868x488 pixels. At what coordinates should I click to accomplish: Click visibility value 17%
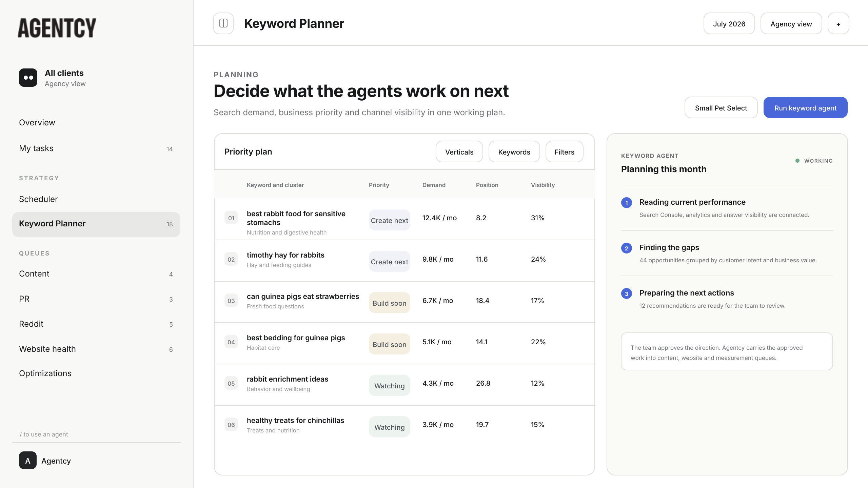click(x=537, y=301)
